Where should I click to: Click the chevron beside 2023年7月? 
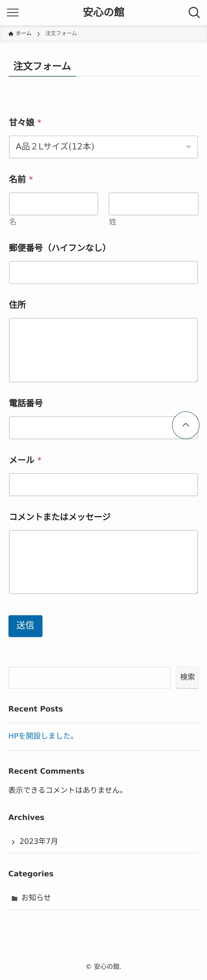(13, 842)
